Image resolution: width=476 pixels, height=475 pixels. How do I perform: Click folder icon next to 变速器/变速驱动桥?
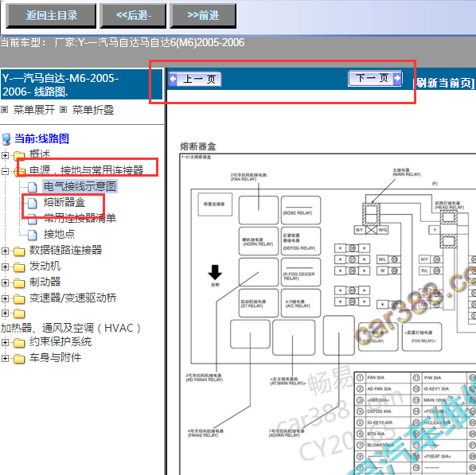coord(19,299)
